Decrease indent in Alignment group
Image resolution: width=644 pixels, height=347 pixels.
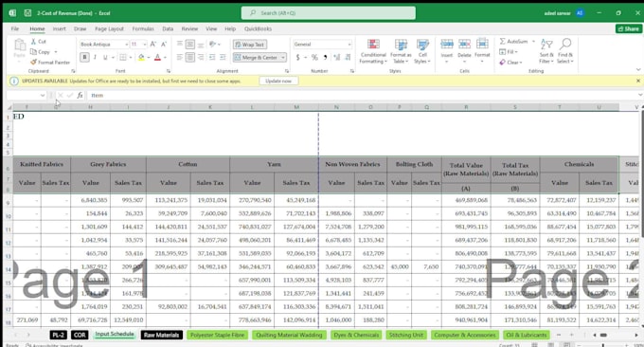tap(212, 57)
